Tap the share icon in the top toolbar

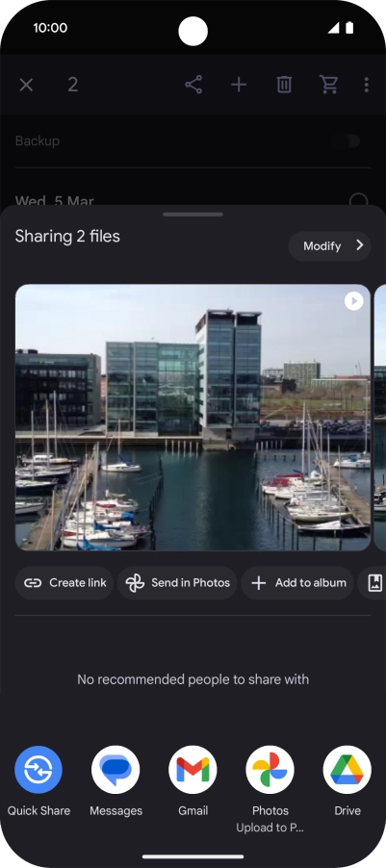193,85
